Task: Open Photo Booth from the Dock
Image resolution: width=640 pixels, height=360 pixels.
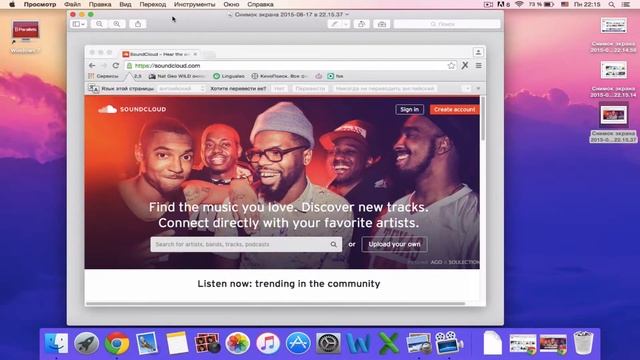Action: coord(207,343)
